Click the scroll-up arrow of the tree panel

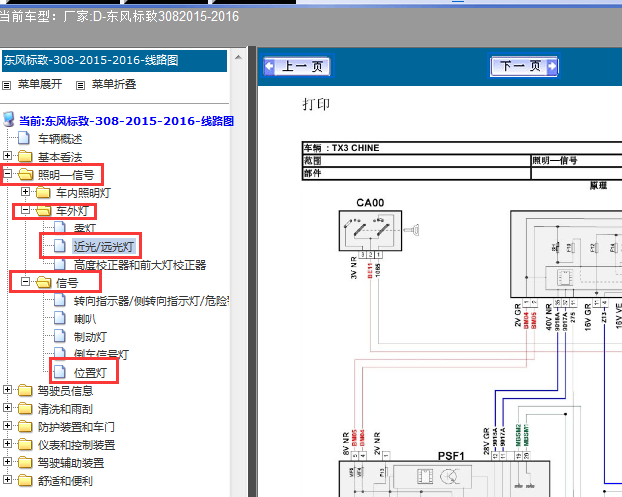[238, 58]
